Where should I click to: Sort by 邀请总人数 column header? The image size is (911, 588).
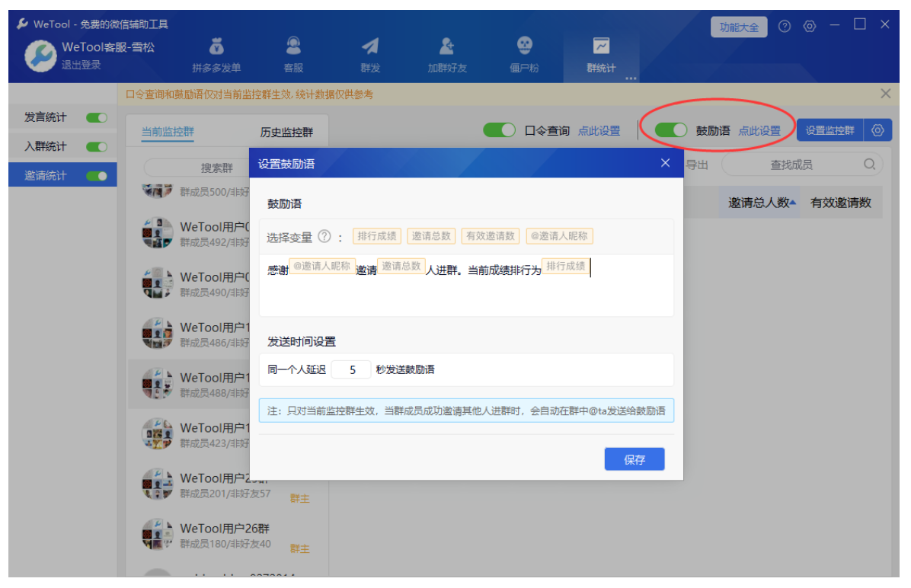click(x=759, y=203)
